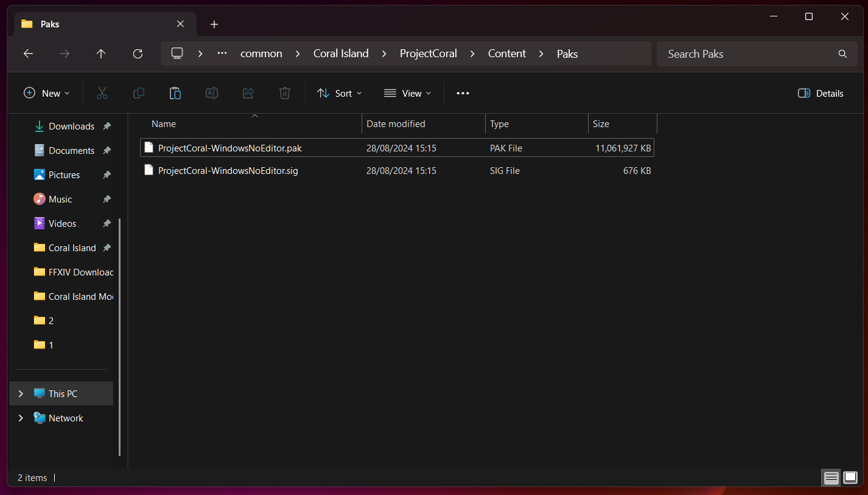Paste from clipboard

(x=175, y=93)
